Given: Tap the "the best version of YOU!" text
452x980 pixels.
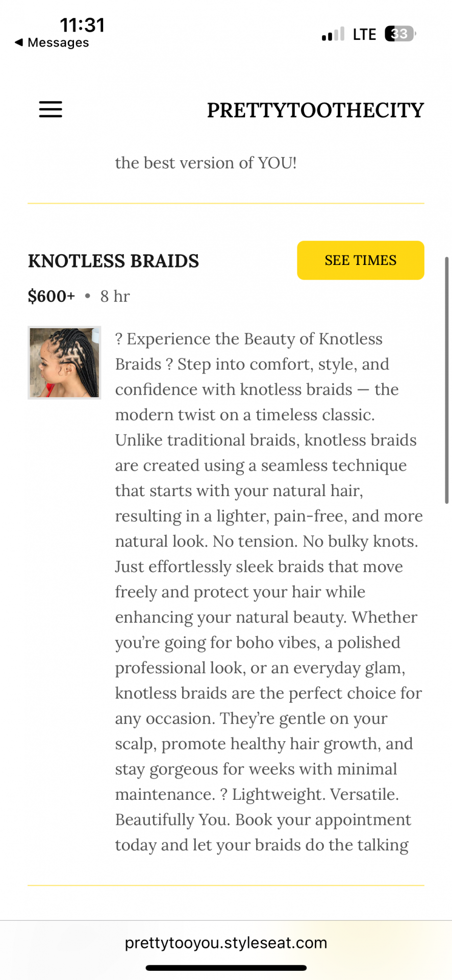Looking at the screenshot, I should coord(206,163).
